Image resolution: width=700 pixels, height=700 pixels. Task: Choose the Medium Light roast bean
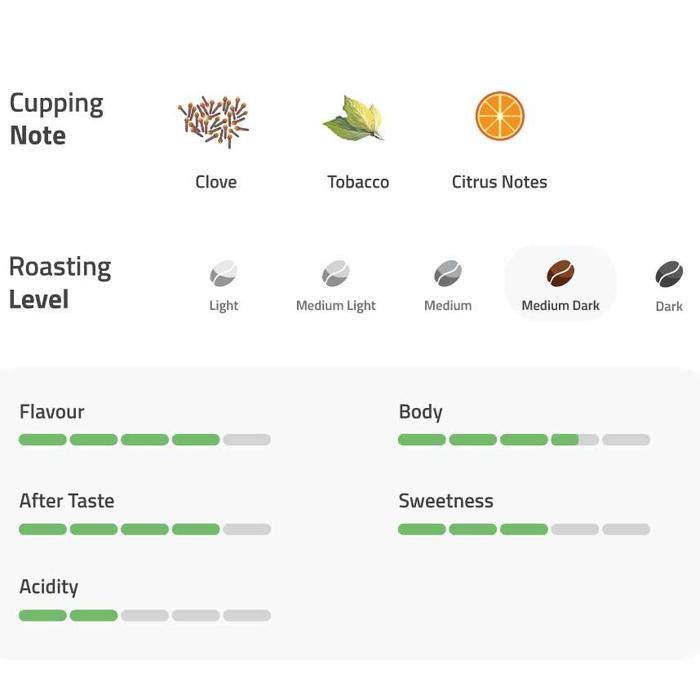click(x=336, y=273)
